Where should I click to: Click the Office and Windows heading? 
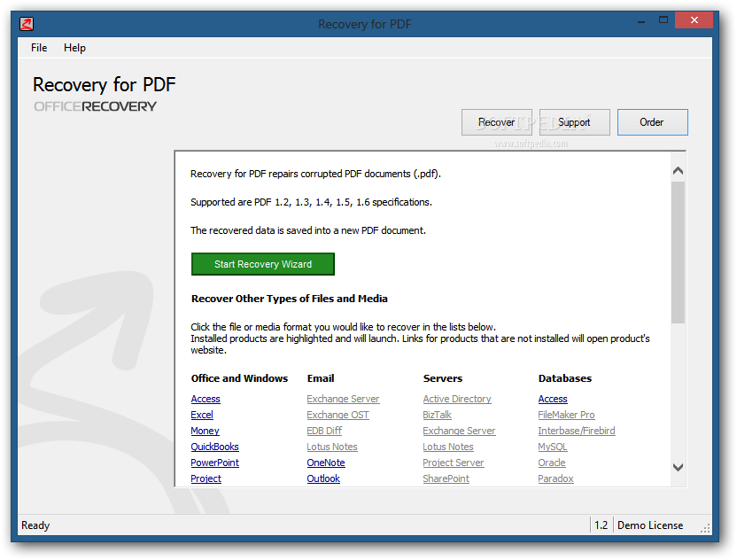coord(239,378)
